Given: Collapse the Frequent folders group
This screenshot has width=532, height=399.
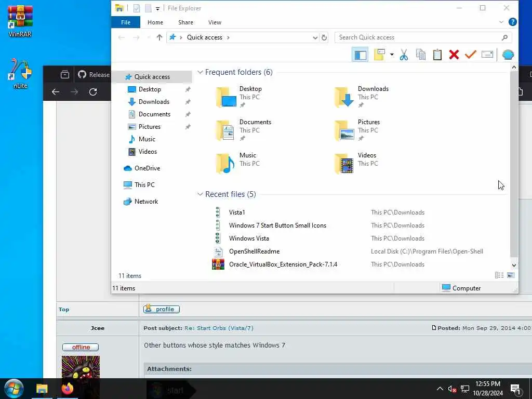Looking at the screenshot, I should coord(200,72).
